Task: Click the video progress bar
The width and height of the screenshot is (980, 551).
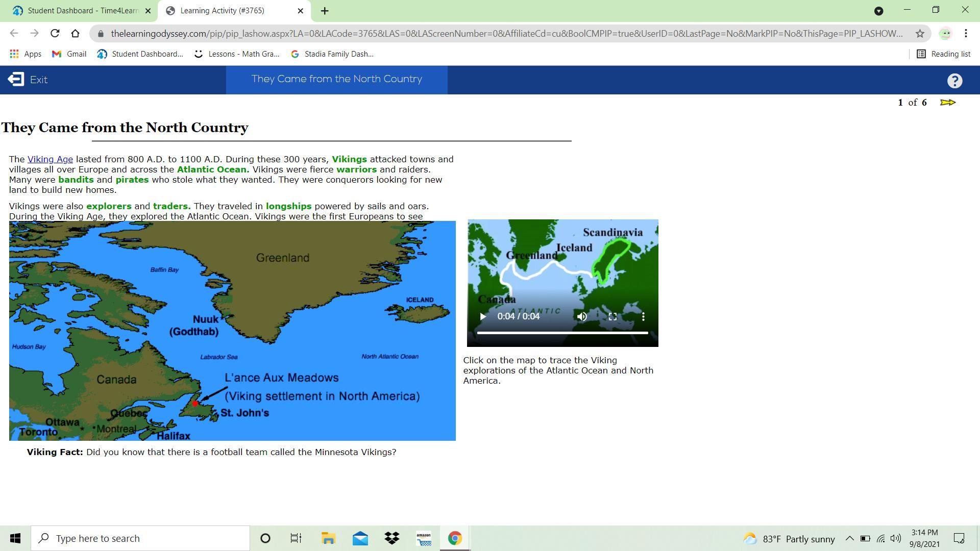Action: pos(562,333)
